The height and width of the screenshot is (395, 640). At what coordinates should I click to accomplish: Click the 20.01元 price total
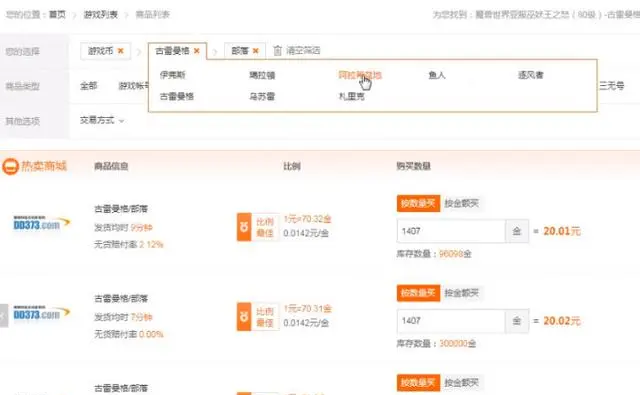tap(562, 231)
